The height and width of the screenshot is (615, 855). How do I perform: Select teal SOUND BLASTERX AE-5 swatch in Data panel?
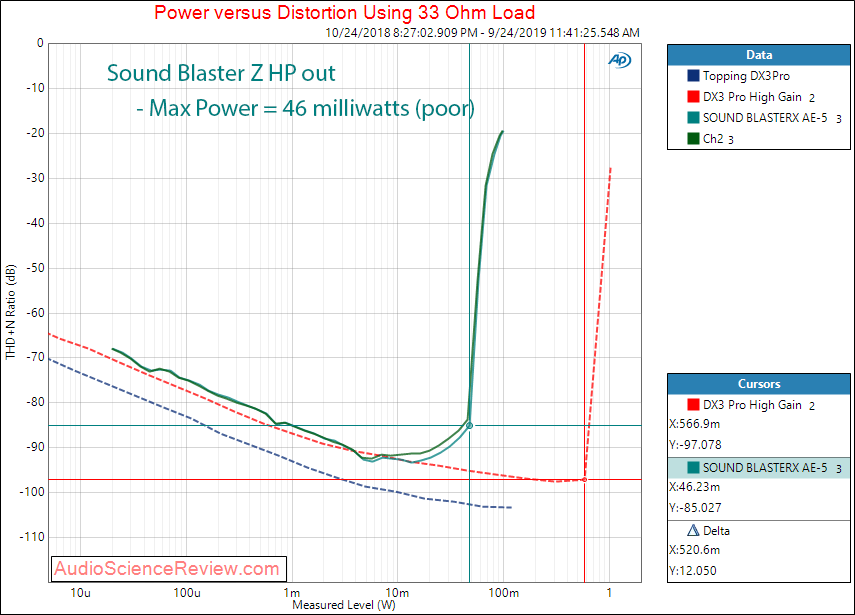[x=693, y=118]
